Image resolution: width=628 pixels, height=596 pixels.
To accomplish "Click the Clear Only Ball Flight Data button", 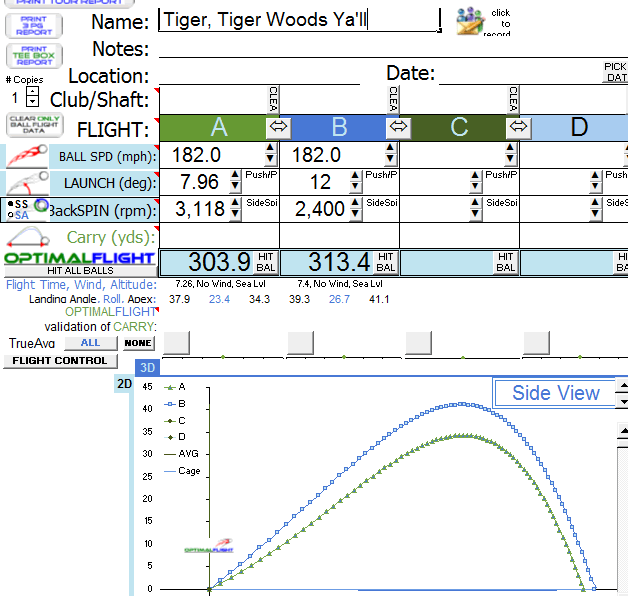I will pos(34,125).
